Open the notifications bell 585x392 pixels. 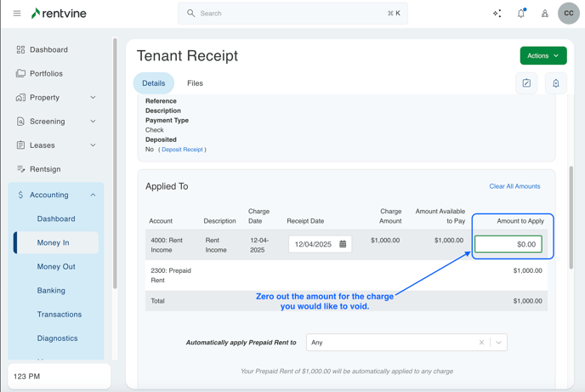[x=521, y=14]
